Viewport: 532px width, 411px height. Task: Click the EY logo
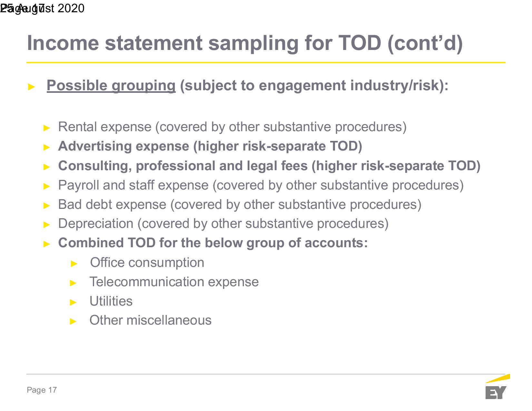[497, 387]
